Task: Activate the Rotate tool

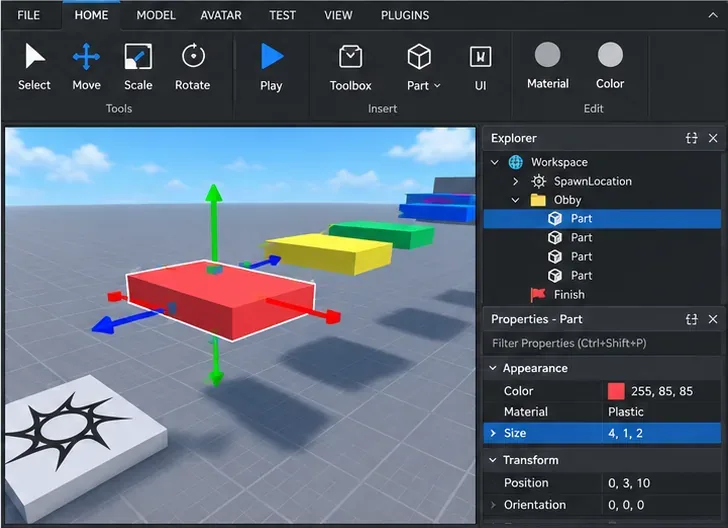Action: 193,67
